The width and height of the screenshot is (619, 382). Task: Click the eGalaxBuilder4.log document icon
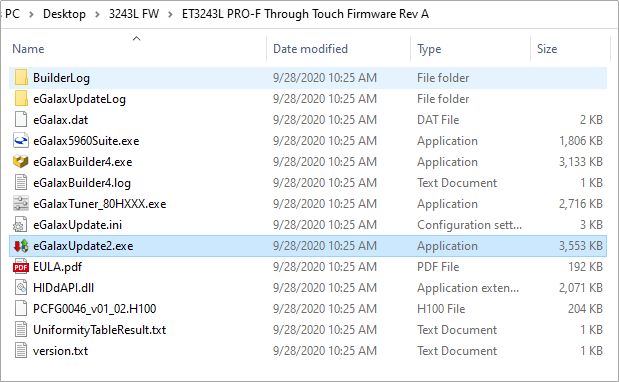(x=21, y=182)
